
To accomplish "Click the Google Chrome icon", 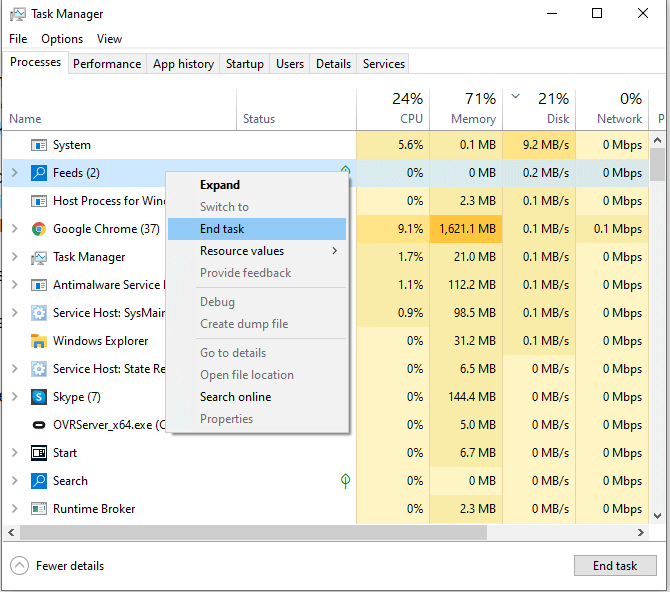I will pos(39,229).
